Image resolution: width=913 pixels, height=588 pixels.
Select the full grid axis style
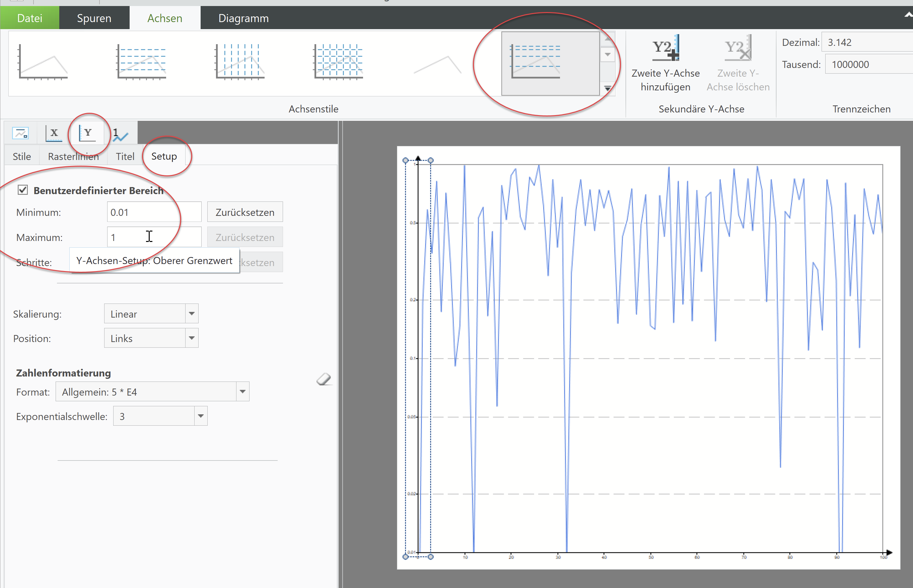339,62
